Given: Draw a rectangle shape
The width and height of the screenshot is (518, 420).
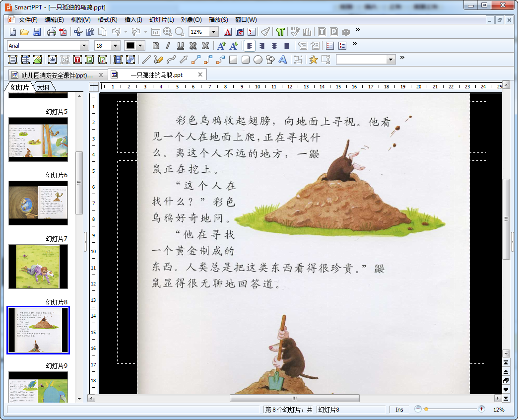Looking at the screenshot, I should [x=233, y=60].
